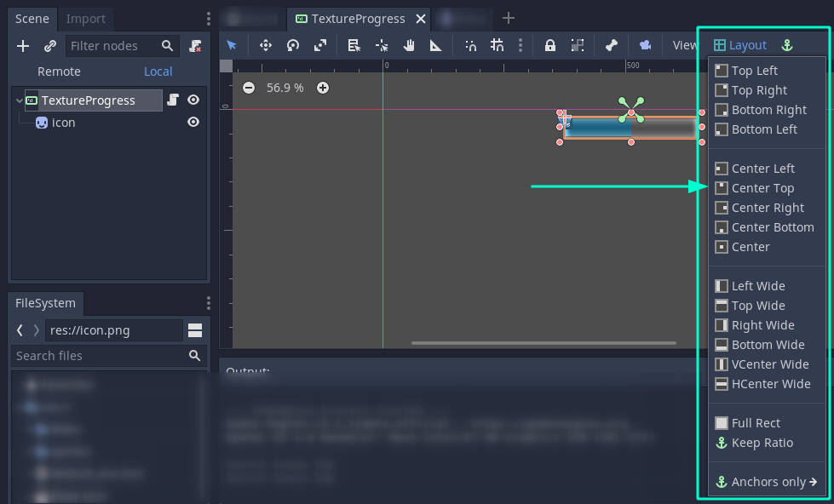
Task: Toggle visibility of the icon node
Action: tap(194, 122)
